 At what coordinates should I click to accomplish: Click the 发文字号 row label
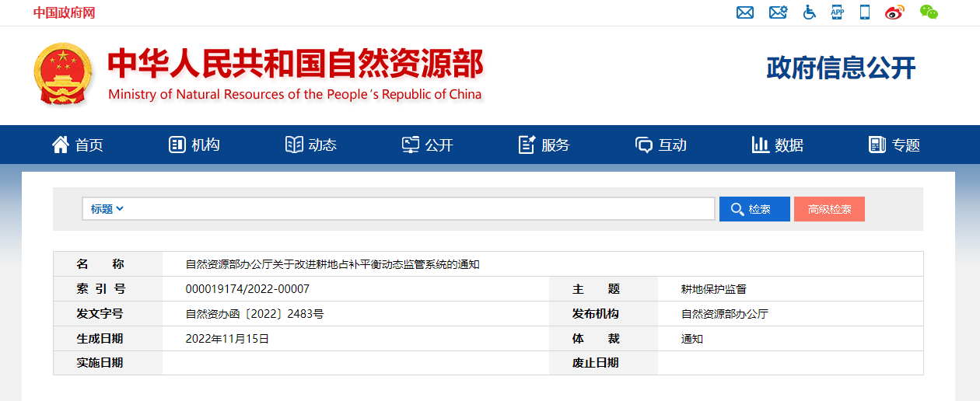click(100, 314)
